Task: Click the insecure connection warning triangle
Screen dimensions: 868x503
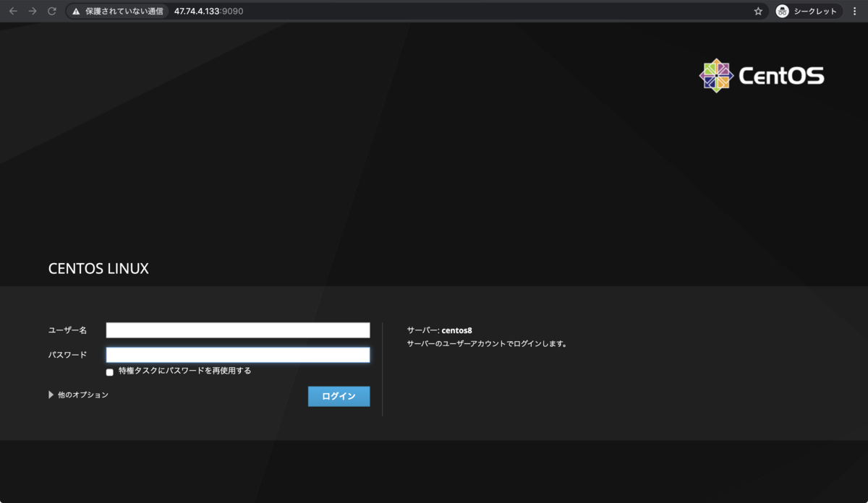Action: coord(76,12)
